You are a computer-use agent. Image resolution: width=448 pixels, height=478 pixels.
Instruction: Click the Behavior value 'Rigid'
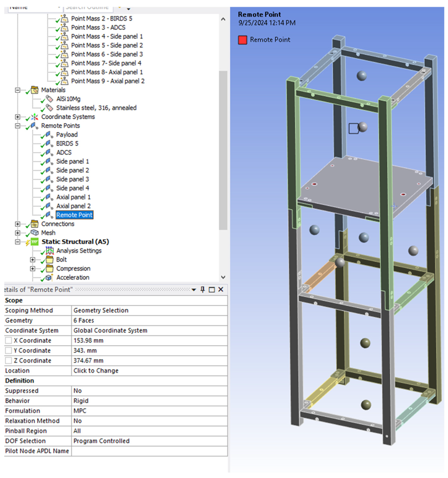coord(149,401)
